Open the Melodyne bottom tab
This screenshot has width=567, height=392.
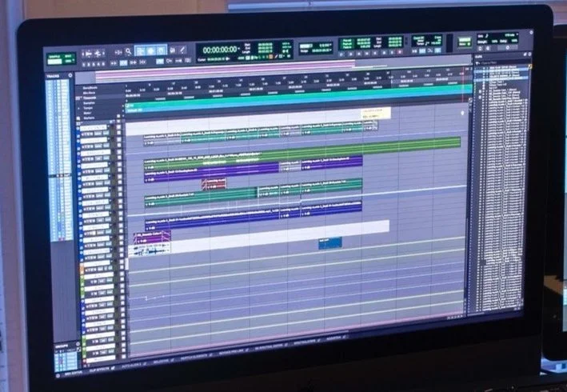pyautogui.click(x=161, y=362)
